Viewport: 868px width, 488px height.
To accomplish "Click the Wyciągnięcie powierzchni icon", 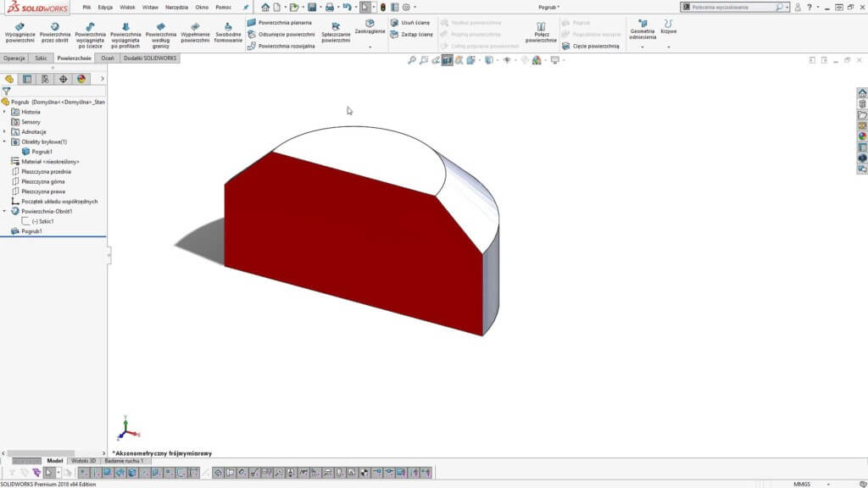I will [20, 33].
